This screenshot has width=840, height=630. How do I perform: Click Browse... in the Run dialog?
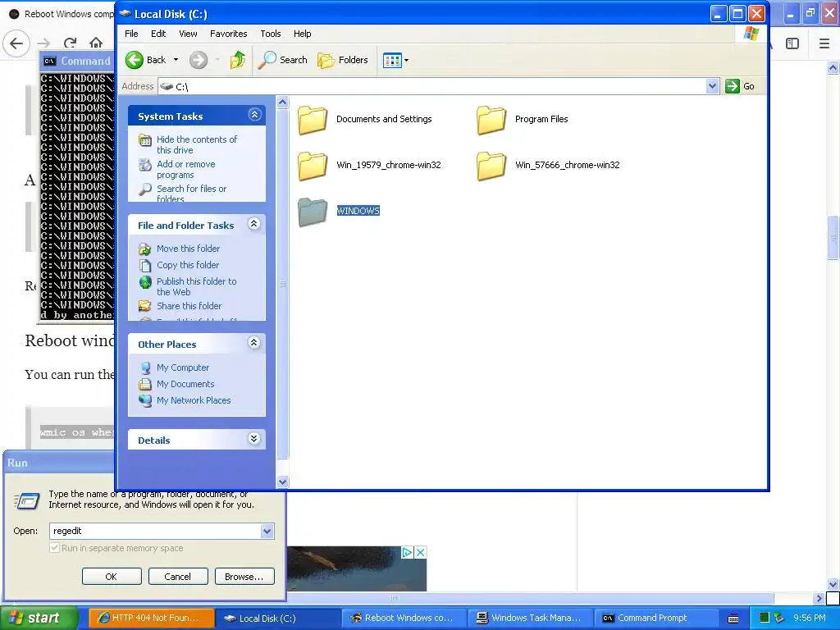click(244, 577)
